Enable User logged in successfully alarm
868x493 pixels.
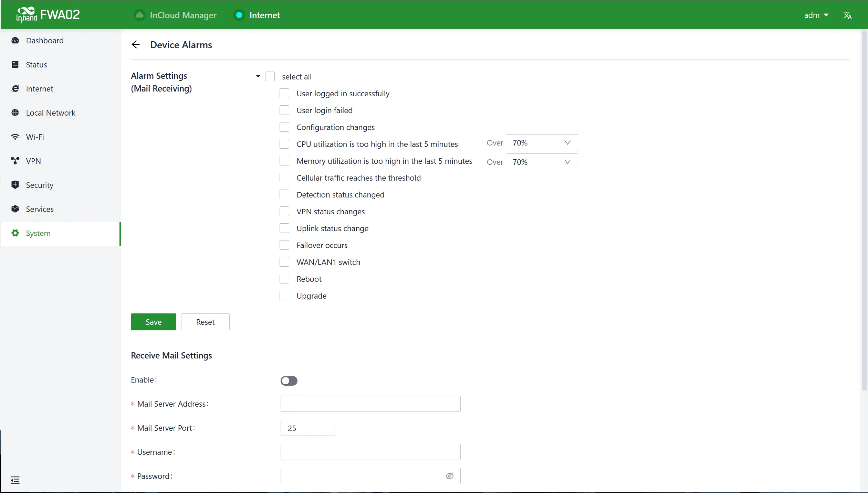[x=284, y=93]
